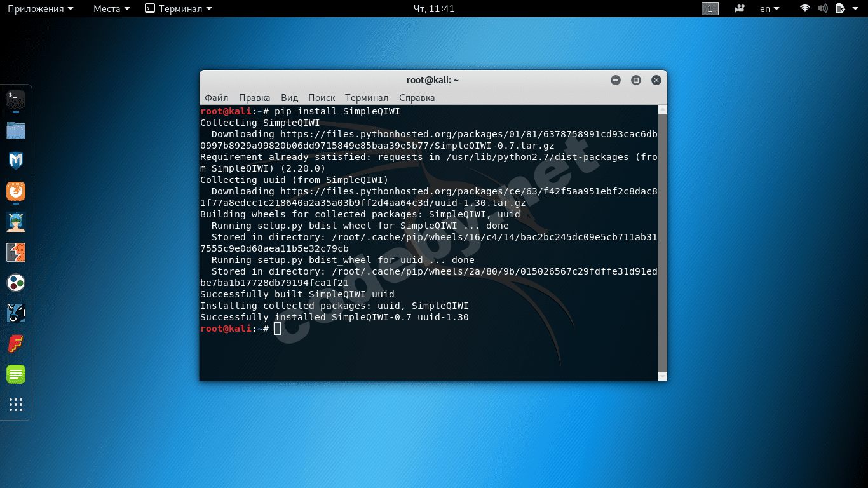868x488 pixels.
Task: Minimize the root@kali terminal window
Action: [x=616, y=80]
